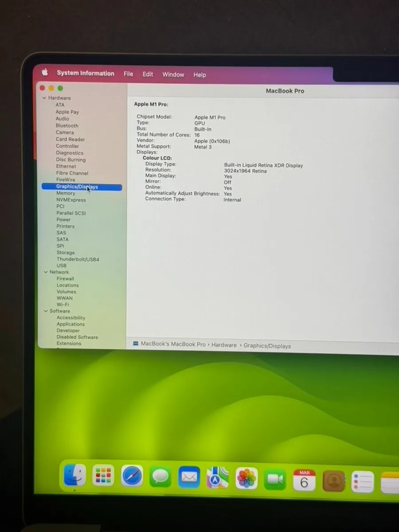The image size is (399, 532).
Task: Open Launchpad in the Dock
Action: tap(103, 476)
